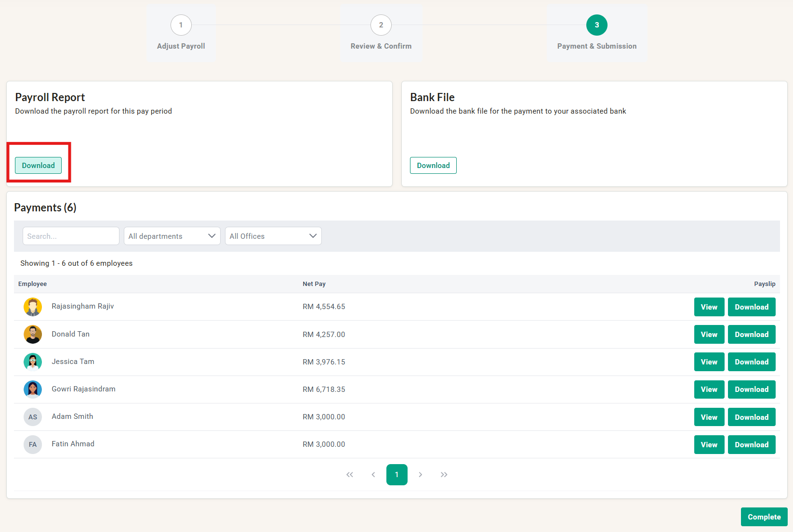Select page 1 in pagination

click(x=397, y=475)
